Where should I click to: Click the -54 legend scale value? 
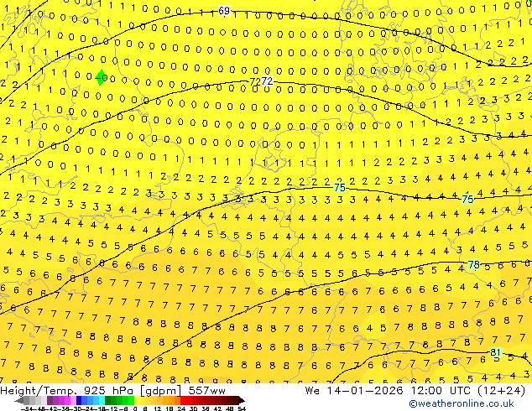pyautogui.click(x=27, y=409)
